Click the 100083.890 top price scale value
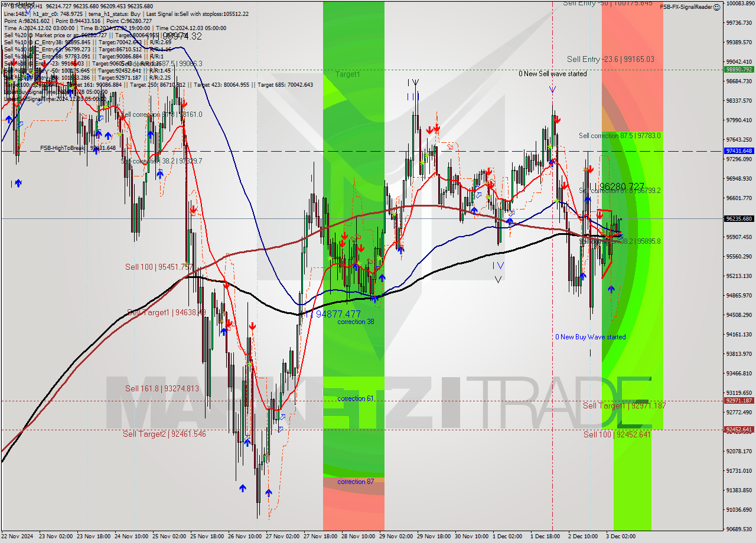756x543 pixels. [739, 3]
